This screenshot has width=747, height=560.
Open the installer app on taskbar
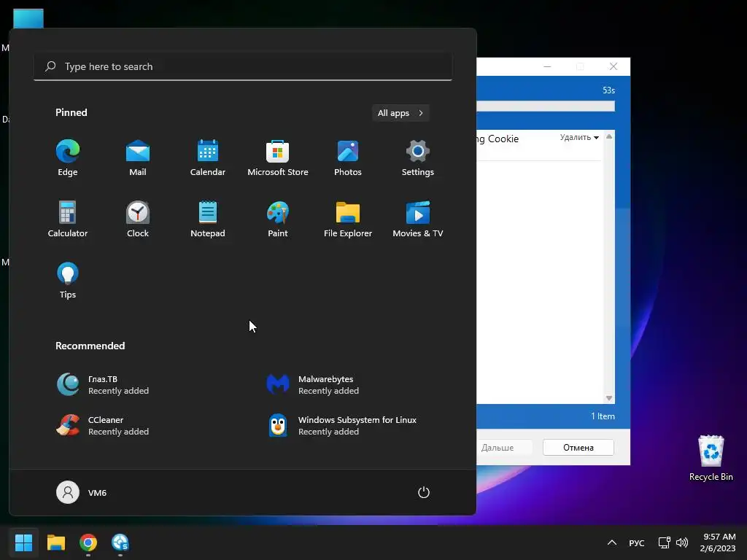click(120, 542)
